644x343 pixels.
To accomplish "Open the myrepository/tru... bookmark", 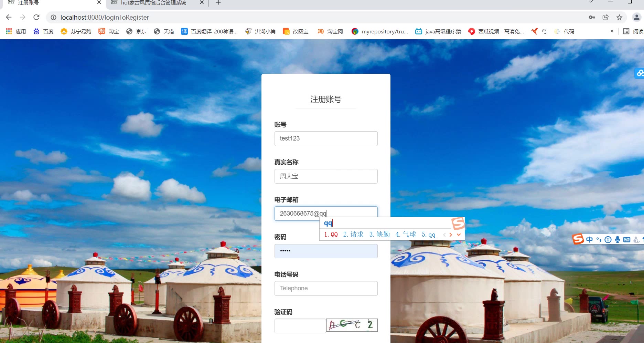I will click(x=380, y=31).
